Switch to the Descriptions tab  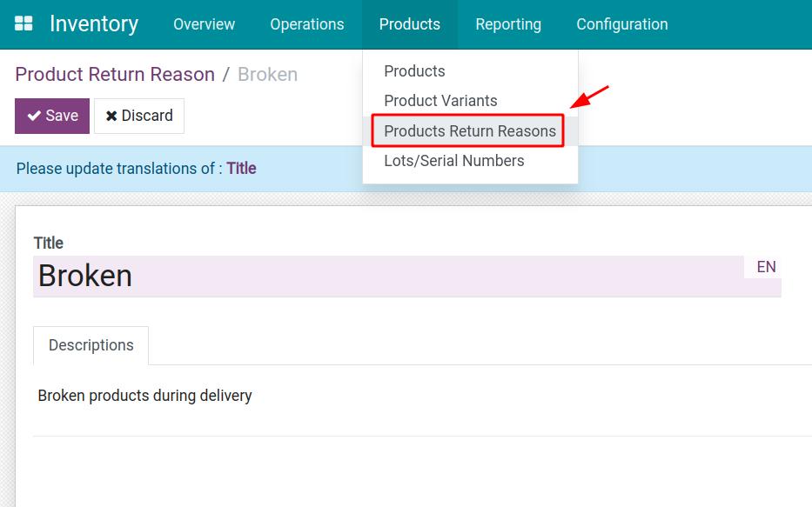91,345
